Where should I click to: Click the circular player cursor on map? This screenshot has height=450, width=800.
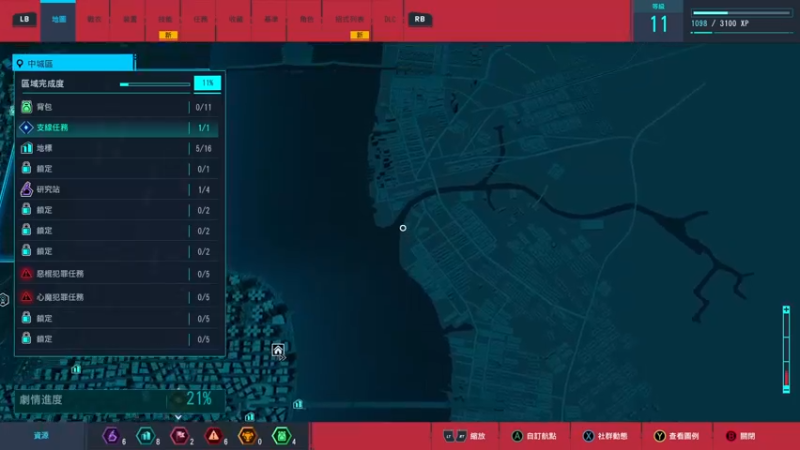pos(403,228)
